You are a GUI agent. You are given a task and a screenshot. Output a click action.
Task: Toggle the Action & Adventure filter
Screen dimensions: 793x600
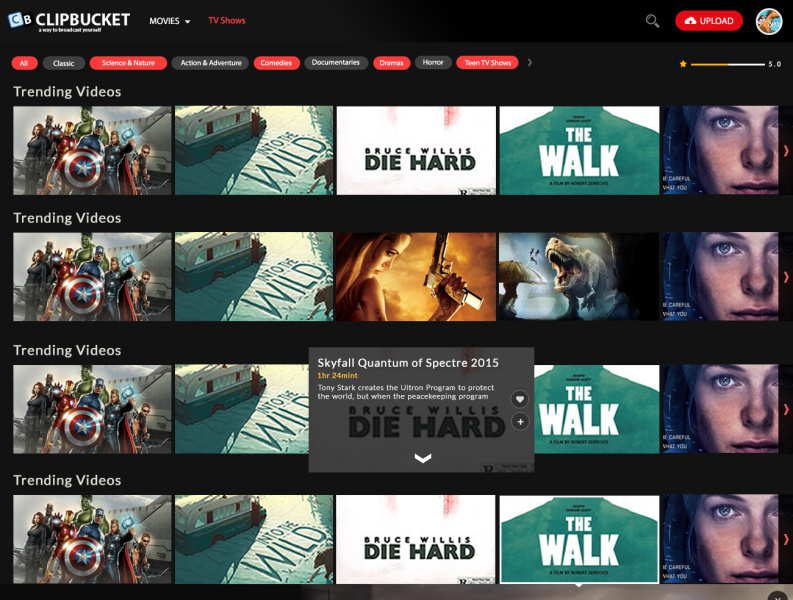pyautogui.click(x=211, y=63)
